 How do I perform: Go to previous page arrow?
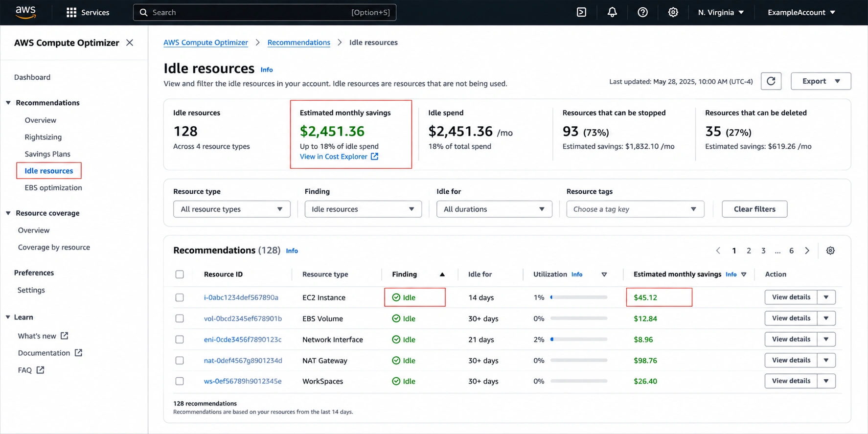click(718, 251)
